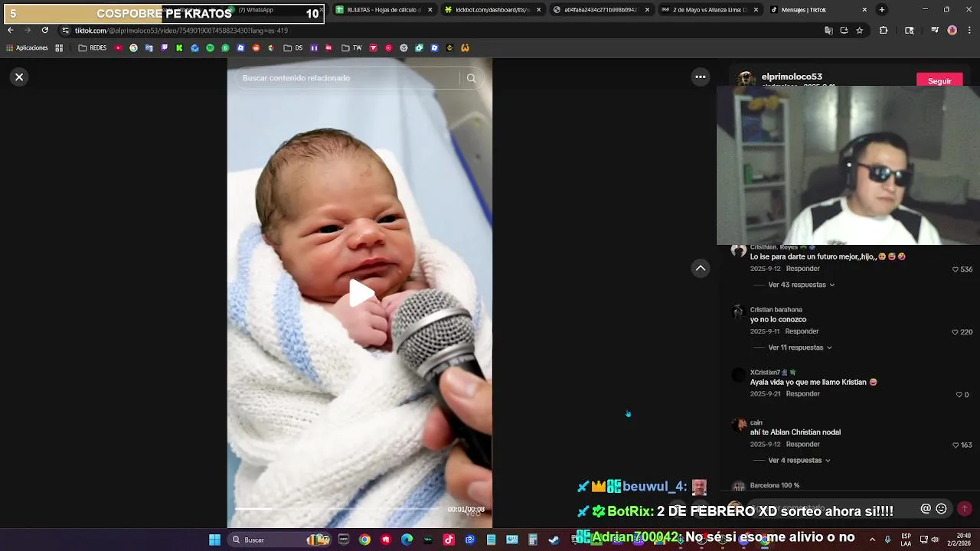Open Aplicaciones bookmark shortcut
The width and height of the screenshot is (980, 551).
[26, 47]
